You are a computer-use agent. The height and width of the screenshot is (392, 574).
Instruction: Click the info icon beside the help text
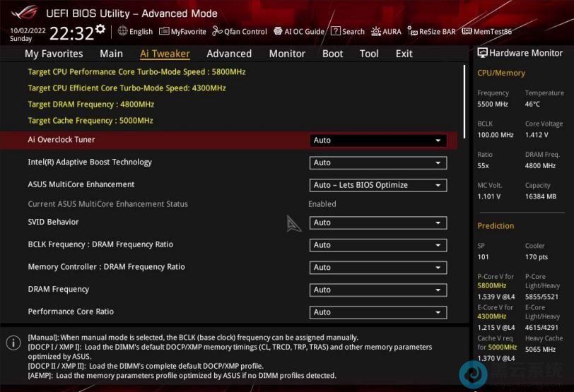[13, 343]
